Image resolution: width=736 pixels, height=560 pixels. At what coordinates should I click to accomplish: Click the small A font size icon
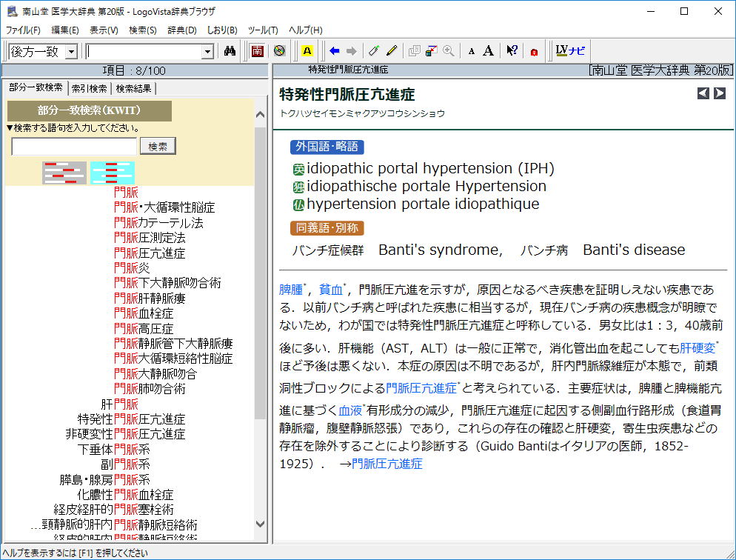pos(472,51)
